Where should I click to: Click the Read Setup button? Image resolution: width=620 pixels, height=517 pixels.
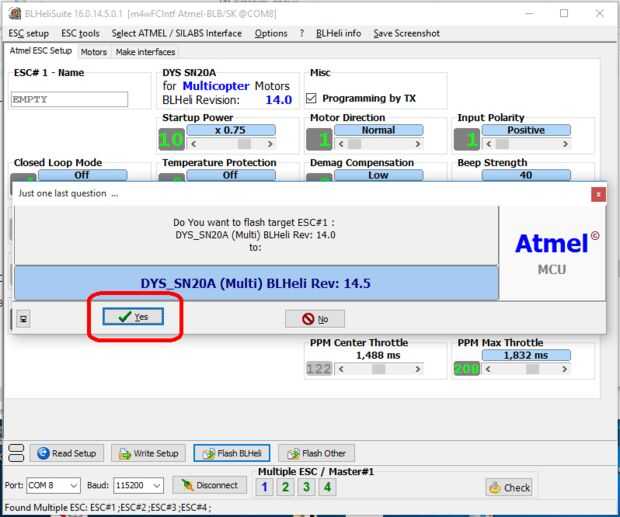(67, 453)
